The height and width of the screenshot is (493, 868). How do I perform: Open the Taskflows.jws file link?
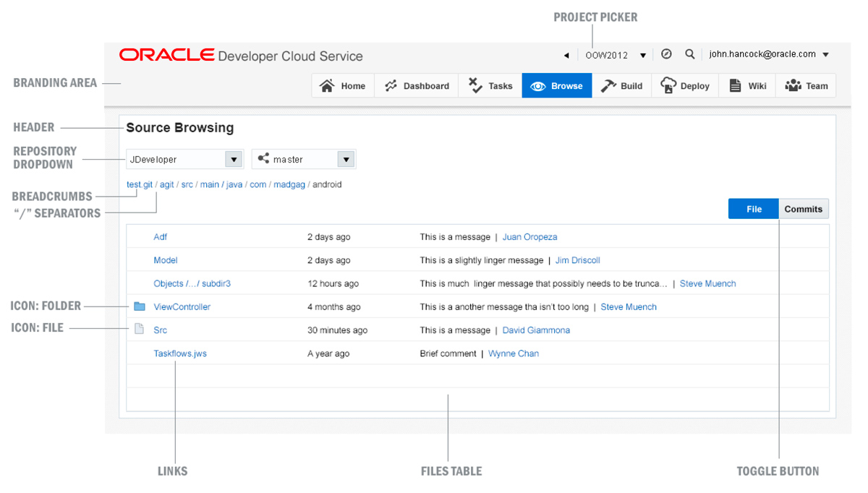180,353
